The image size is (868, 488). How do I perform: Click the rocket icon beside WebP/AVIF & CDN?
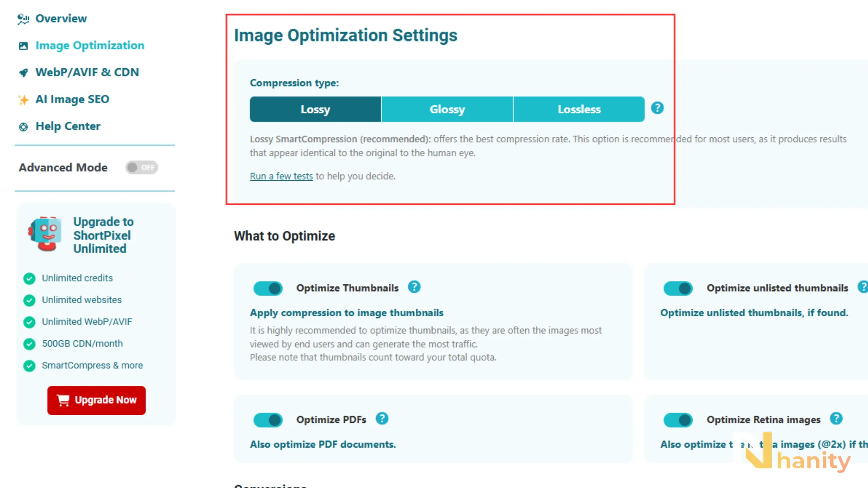coord(24,73)
